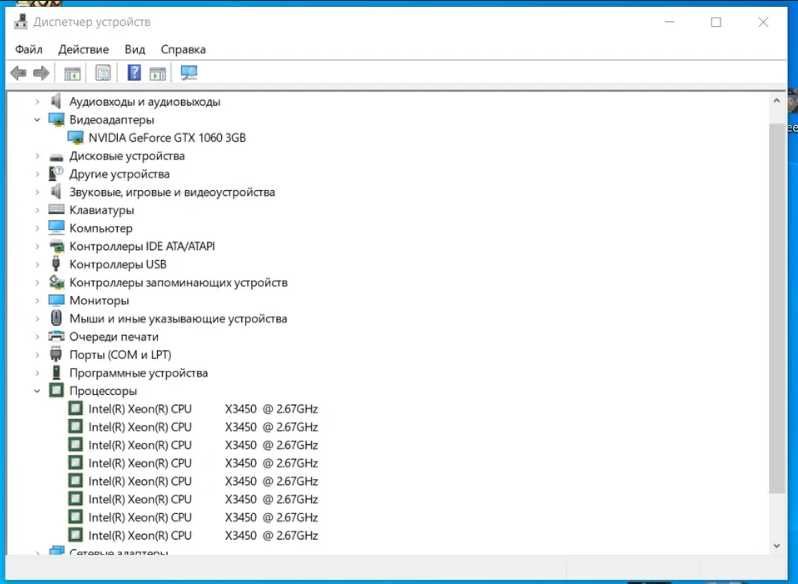Click the IDE ATA/ATAPI controller icon

click(56, 246)
